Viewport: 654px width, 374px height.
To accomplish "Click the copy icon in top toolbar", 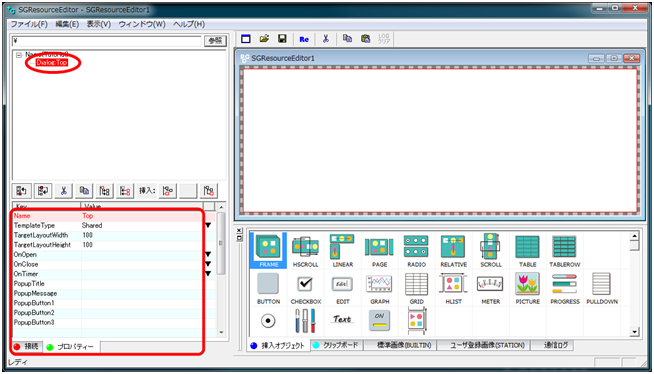I will click(347, 39).
